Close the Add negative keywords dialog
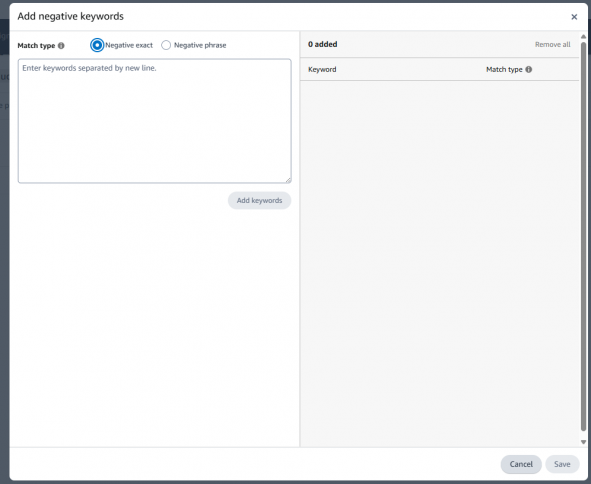Viewport: 591px width, 484px height. 574,17
